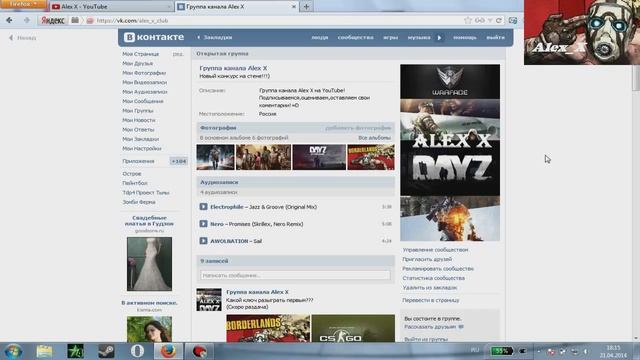
Task: Bookmark page with the star icon
Action: tap(468, 20)
